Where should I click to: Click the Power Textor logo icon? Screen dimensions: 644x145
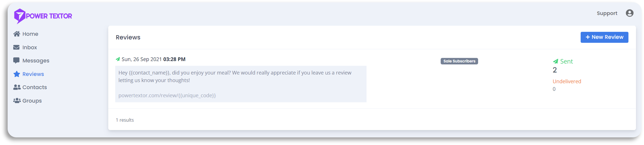click(20, 16)
